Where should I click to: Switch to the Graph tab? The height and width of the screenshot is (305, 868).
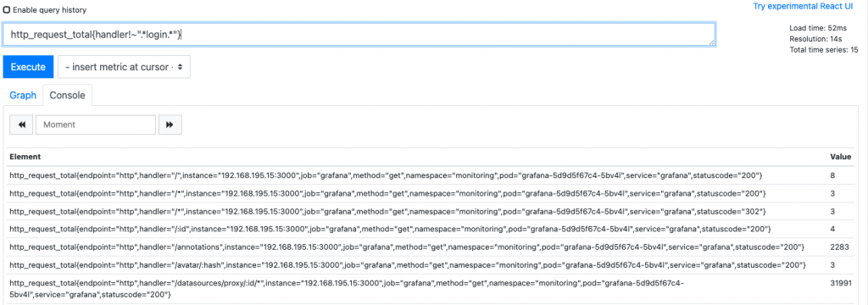pos(23,95)
